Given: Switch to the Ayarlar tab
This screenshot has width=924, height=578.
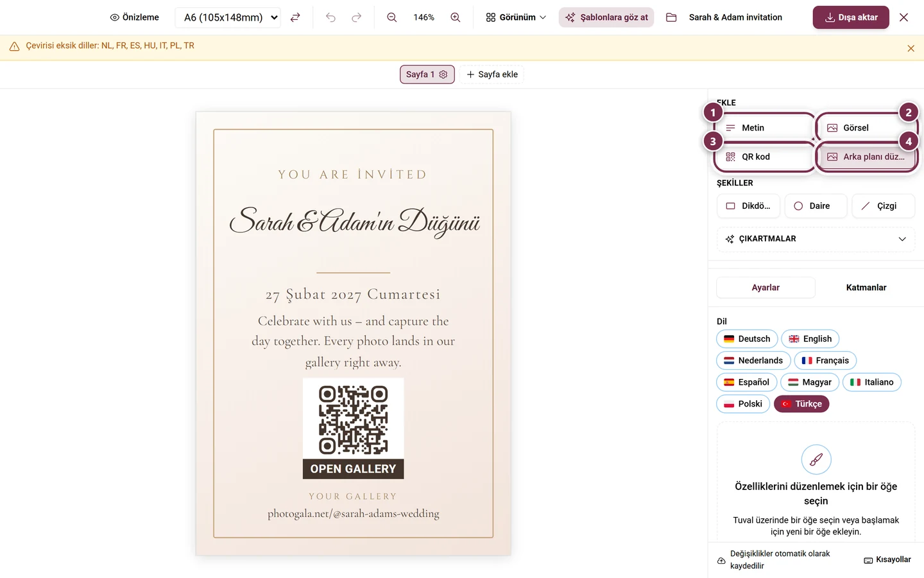Looking at the screenshot, I should [x=766, y=288].
